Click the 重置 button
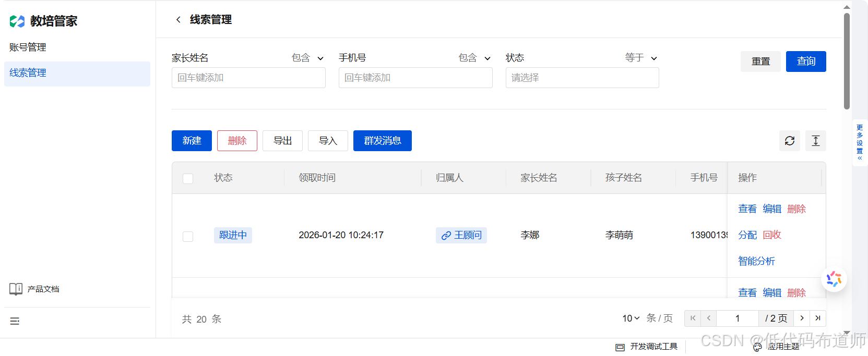Image resolution: width=868 pixels, height=356 pixels. pos(760,62)
